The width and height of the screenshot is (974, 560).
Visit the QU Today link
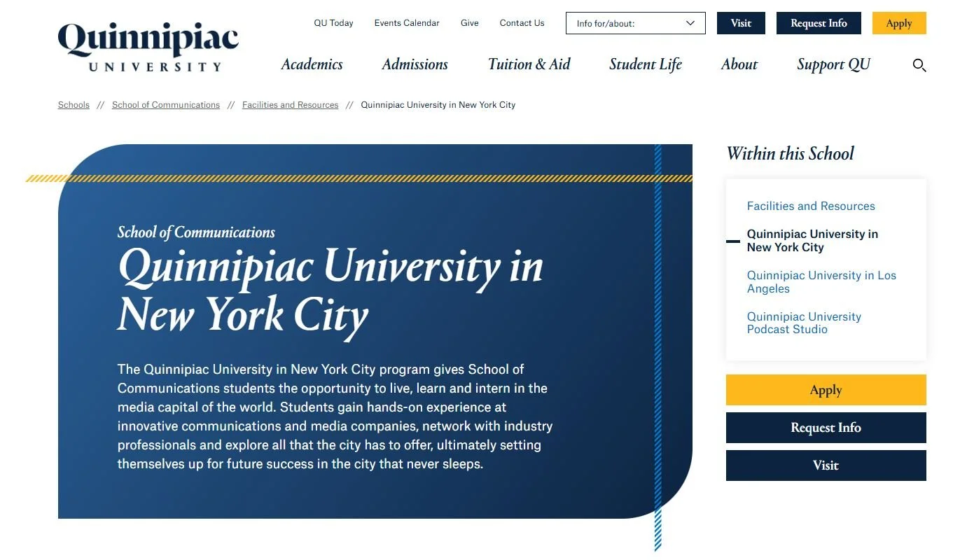(333, 23)
